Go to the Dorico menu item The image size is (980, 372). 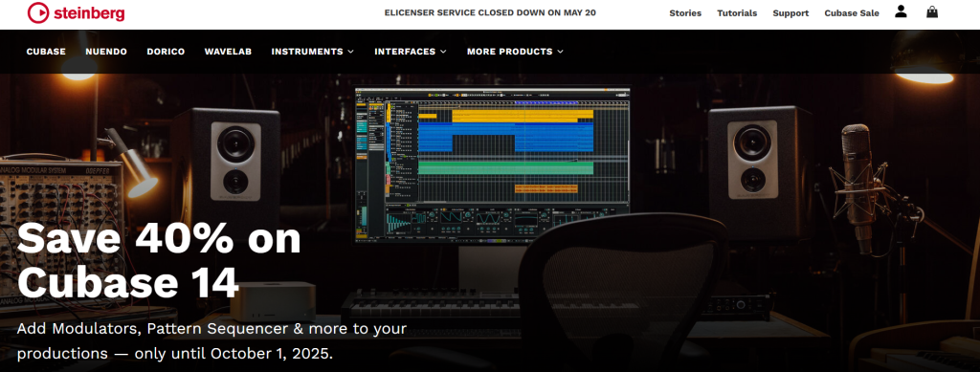[x=166, y=52]
